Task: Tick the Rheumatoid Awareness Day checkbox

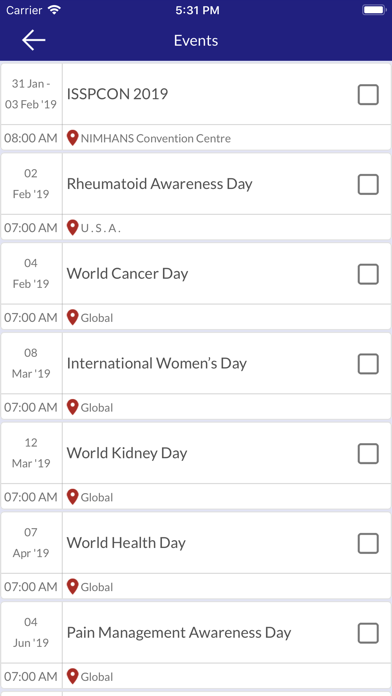Action: [368, 184]
